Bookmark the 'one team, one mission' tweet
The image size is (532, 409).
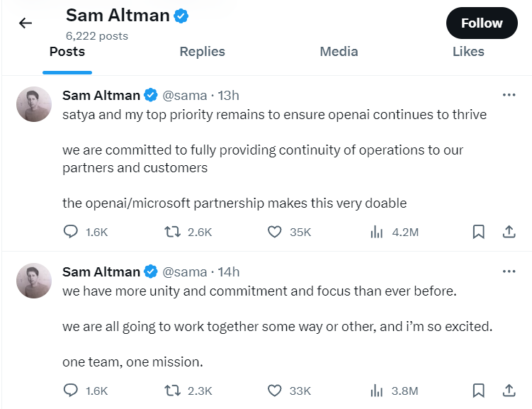(x=478, y=391)
